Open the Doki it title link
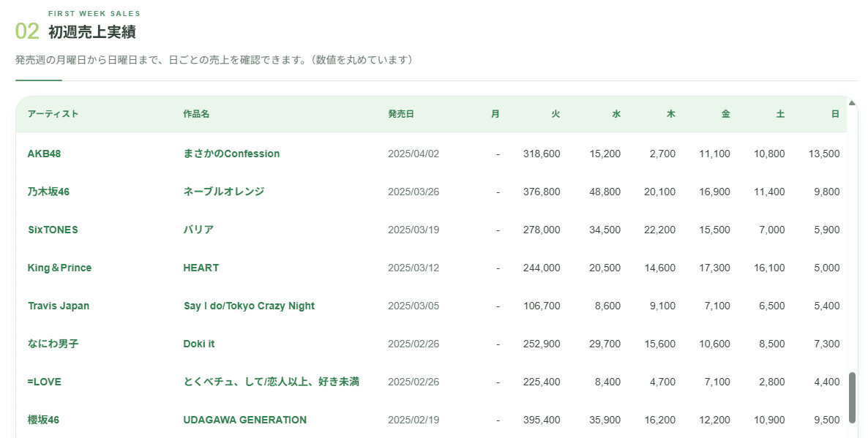Screen dimensions: 868x438 (199, 344)
